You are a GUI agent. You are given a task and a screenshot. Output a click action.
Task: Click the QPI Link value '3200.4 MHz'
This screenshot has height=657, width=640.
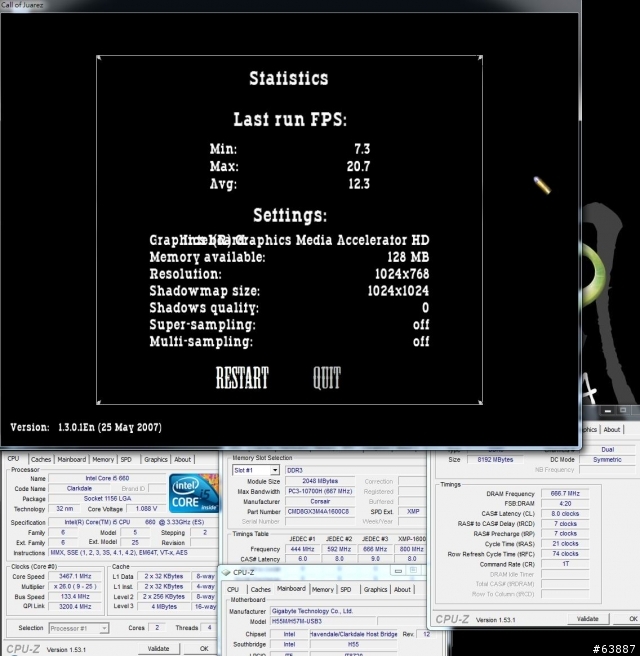75,607
